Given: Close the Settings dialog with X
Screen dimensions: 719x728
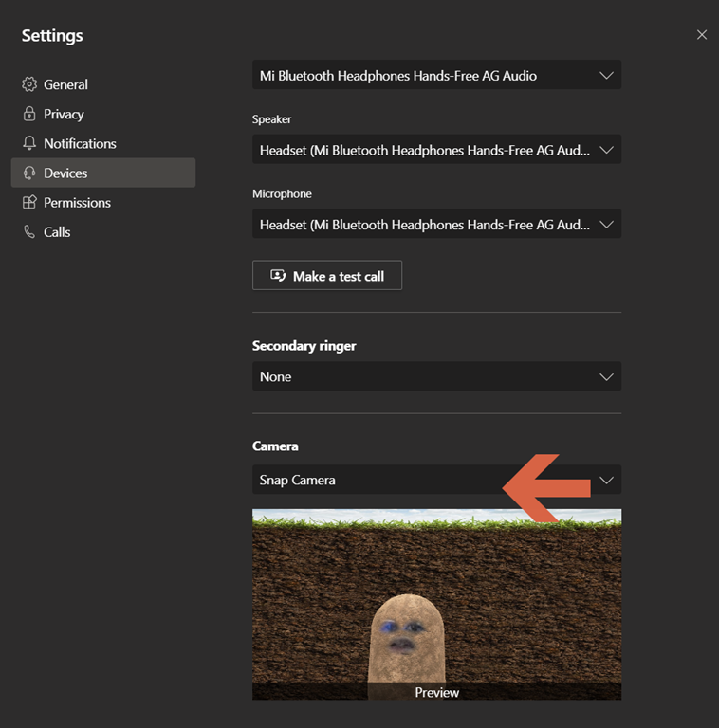Looking at the screenshot, I should [x=701, y=35].
